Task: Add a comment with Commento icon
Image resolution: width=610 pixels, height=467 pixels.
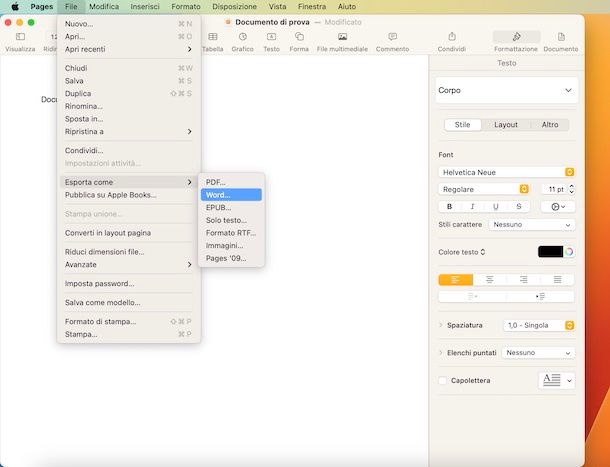Action: tap(393, 37)
